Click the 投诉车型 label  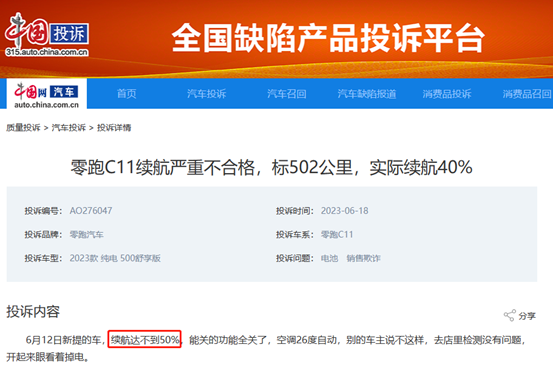(x=43, y=258)
